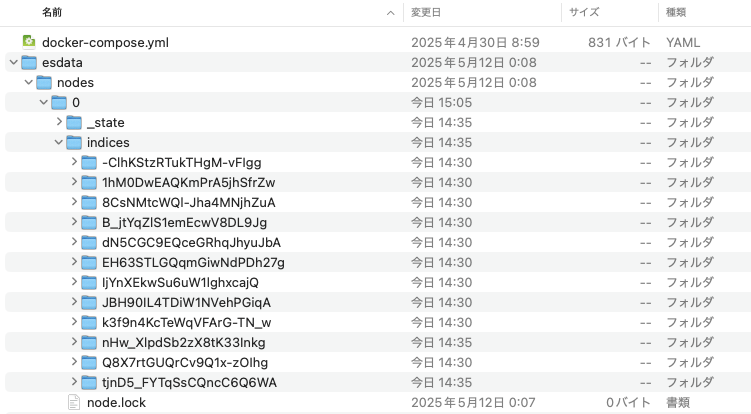Sort by the 種類 column header

coord(676,12)
